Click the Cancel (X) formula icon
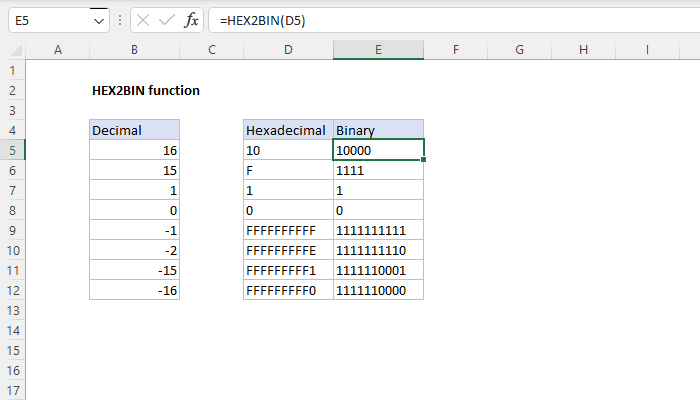Screen dimensions: 700x400 coord(143,20)
